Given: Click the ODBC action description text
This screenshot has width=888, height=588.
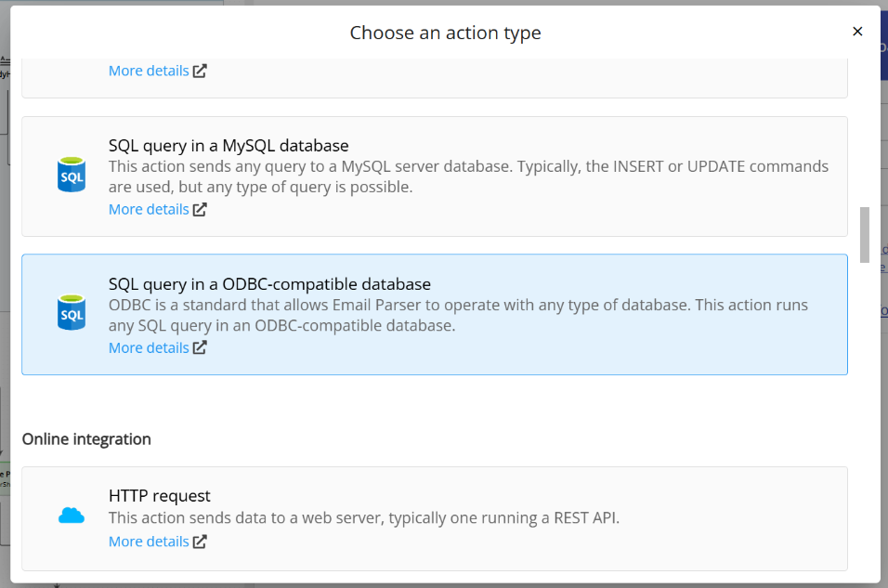Looking at the screenshot, I should coord(458,315).
